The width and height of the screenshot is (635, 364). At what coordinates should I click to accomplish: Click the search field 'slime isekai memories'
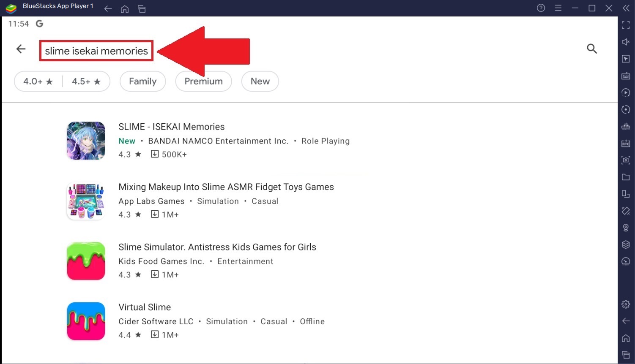96,51
